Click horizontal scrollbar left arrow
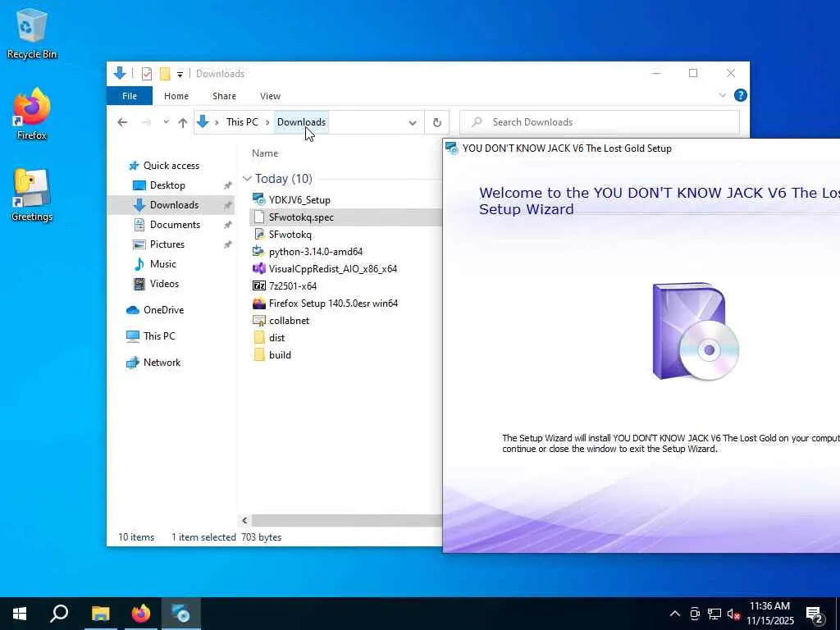840x630 pixels. tap(244, 520)
